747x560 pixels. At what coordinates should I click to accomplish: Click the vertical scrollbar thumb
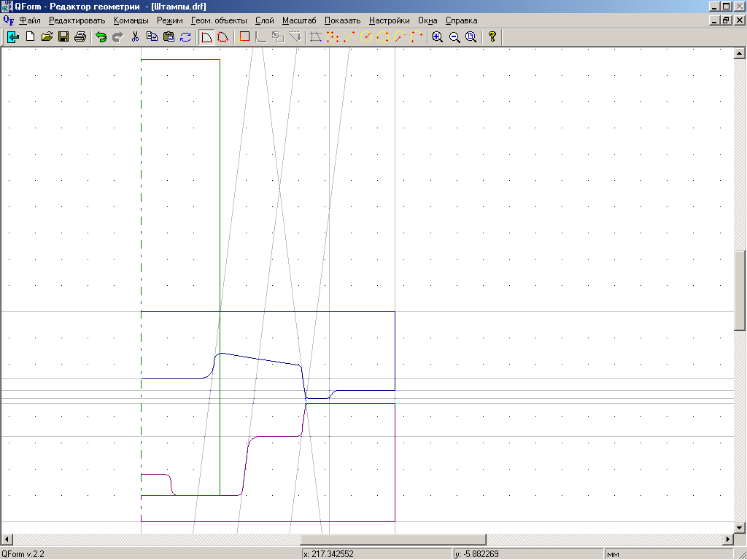(740, 290)
